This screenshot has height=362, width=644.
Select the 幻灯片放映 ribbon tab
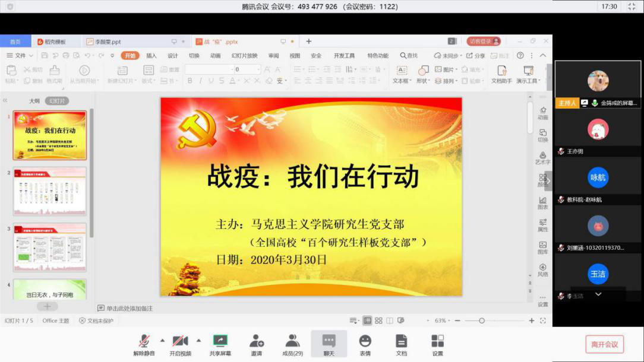[244, 55]
